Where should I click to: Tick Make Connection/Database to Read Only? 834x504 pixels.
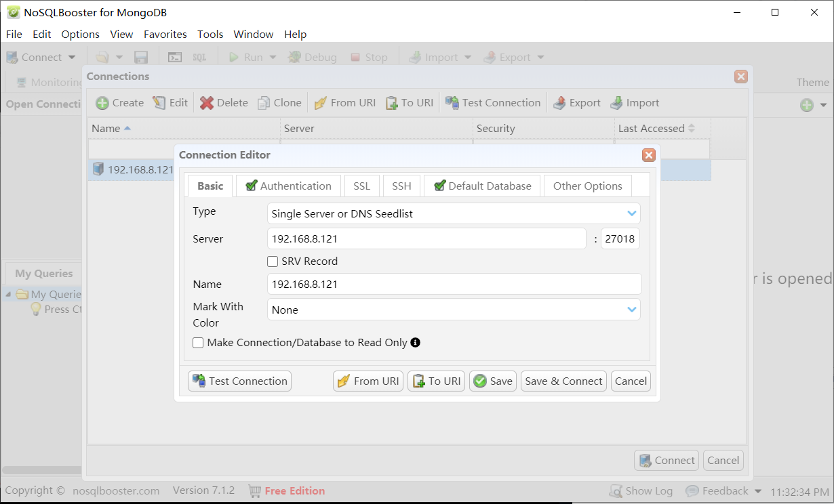click(198, 343)
